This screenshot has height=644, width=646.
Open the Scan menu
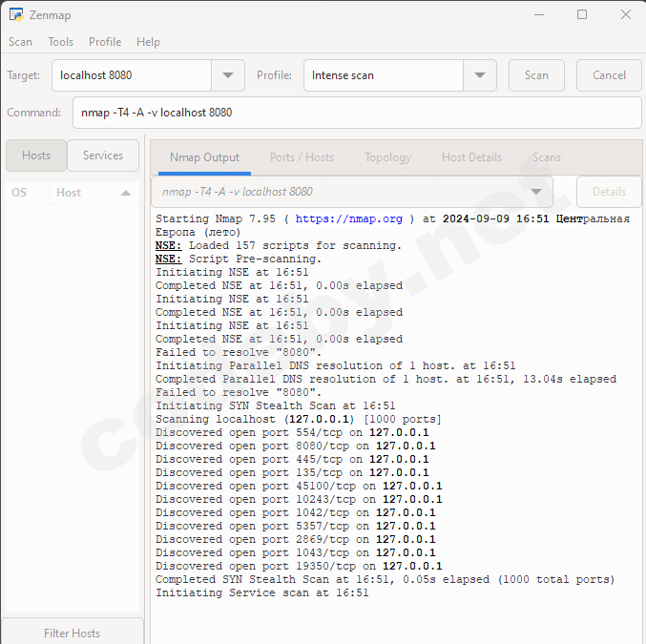(20, 42)
